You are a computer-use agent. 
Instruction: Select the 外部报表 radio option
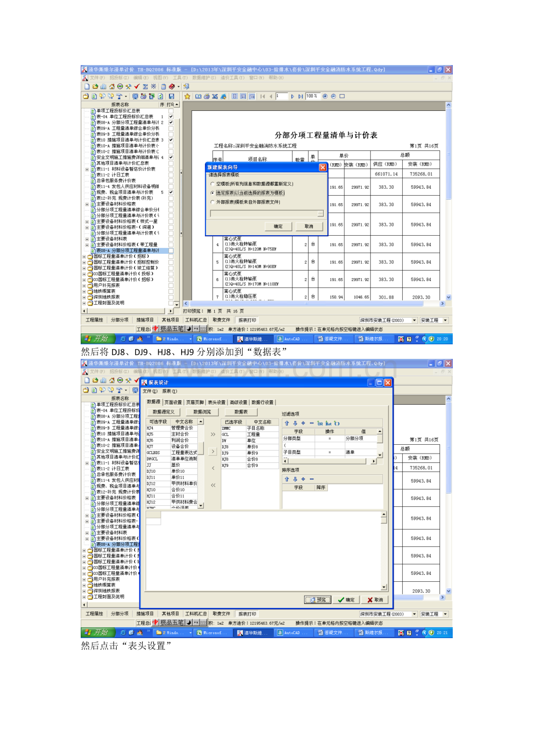coord(212,202)
